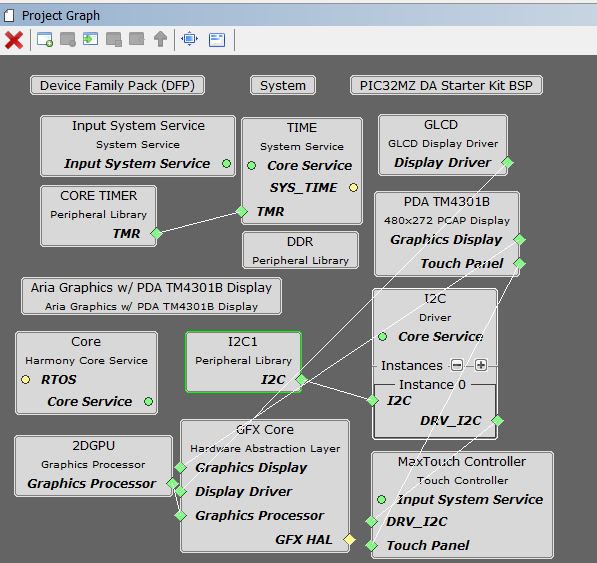Select the DDR Peripheral Library component
Image resolution: width=597 pixels, height=563 pixels.
(x=300, y=250)
